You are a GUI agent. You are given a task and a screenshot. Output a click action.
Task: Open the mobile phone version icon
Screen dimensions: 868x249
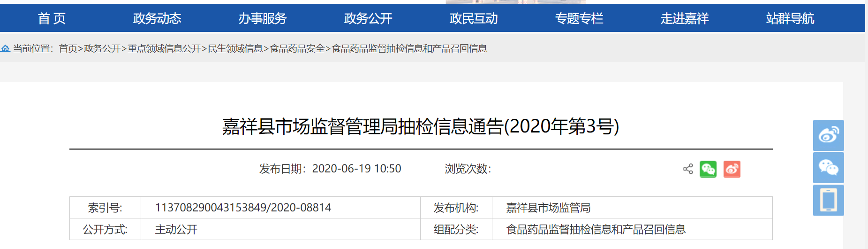828,200
